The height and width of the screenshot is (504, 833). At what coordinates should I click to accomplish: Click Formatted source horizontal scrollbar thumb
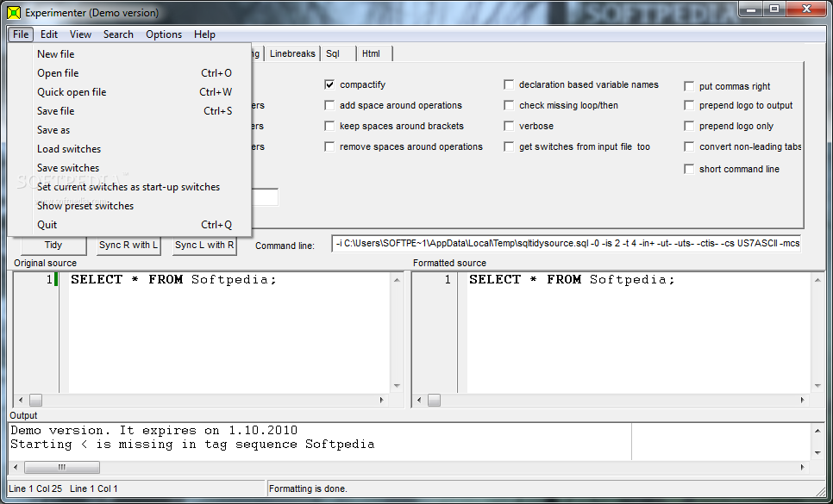tap(434, 400)
